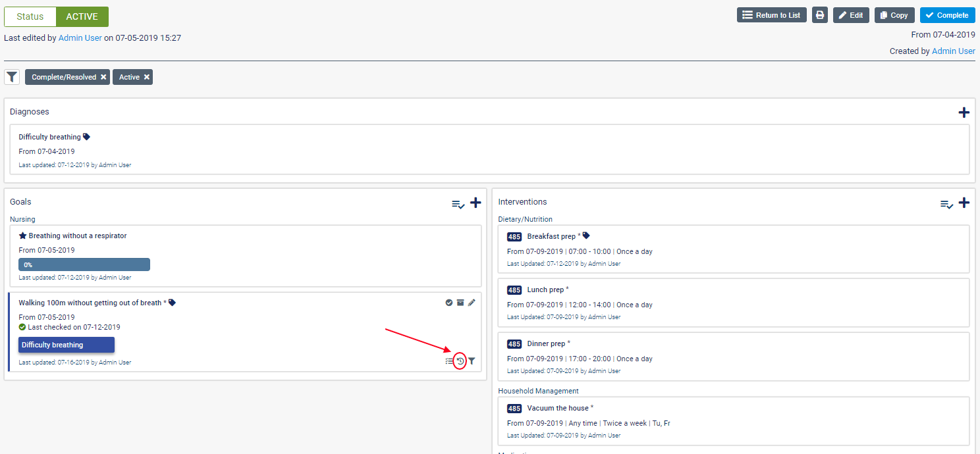The image size is (980, 454).
Task: Open the filter options funnel button
Action: click(12, 78)
